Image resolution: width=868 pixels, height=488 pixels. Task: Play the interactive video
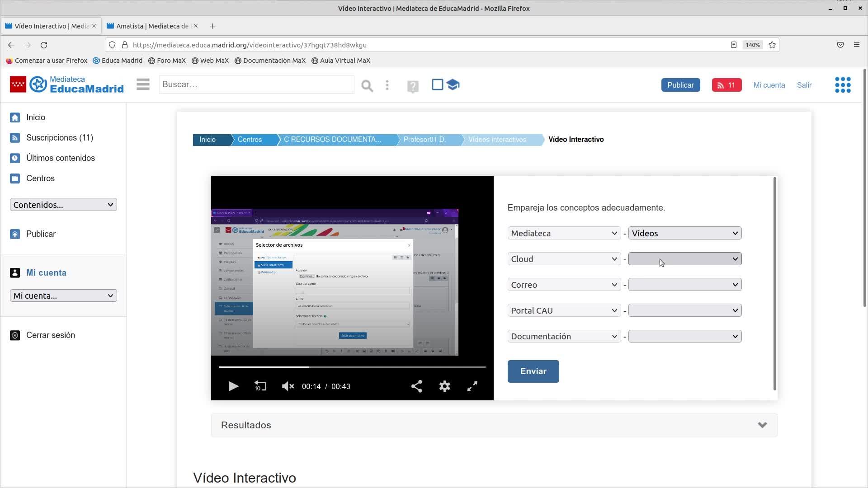(233, 386)
